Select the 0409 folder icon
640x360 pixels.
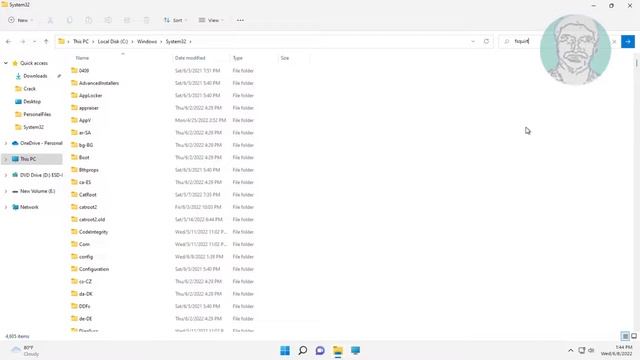tap(74, 70)
